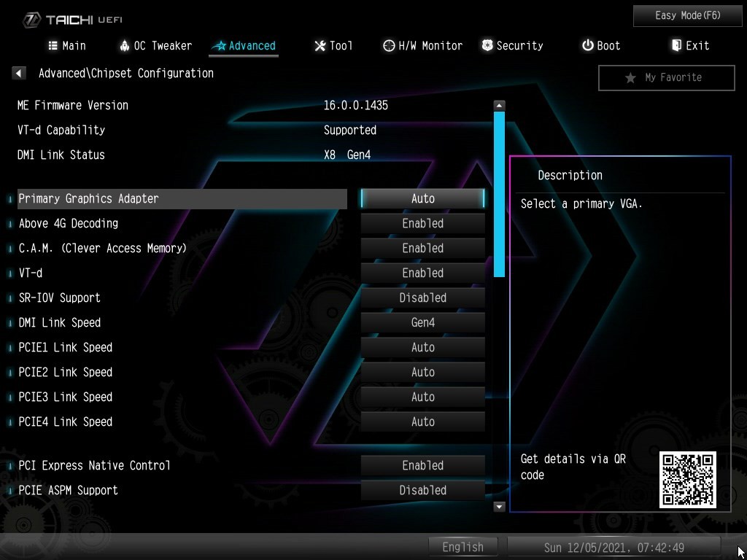Click the Main tab list icon
The image size is (747, 560).
click(53, 46)
